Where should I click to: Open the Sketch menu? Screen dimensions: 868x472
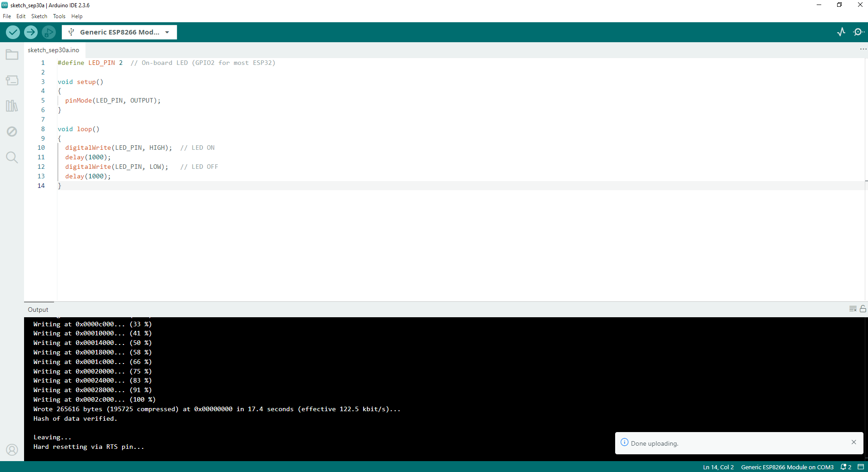(39, 16)
